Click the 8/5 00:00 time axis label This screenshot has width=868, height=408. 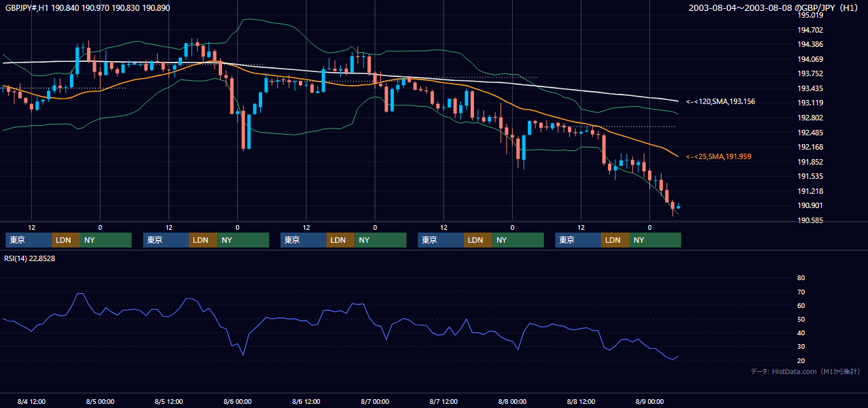(100, 402)
